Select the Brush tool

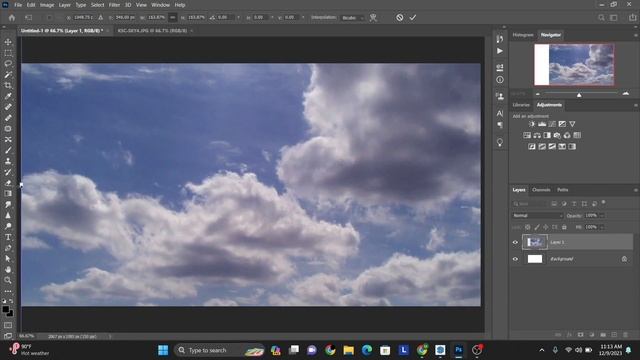pos(8,151)
